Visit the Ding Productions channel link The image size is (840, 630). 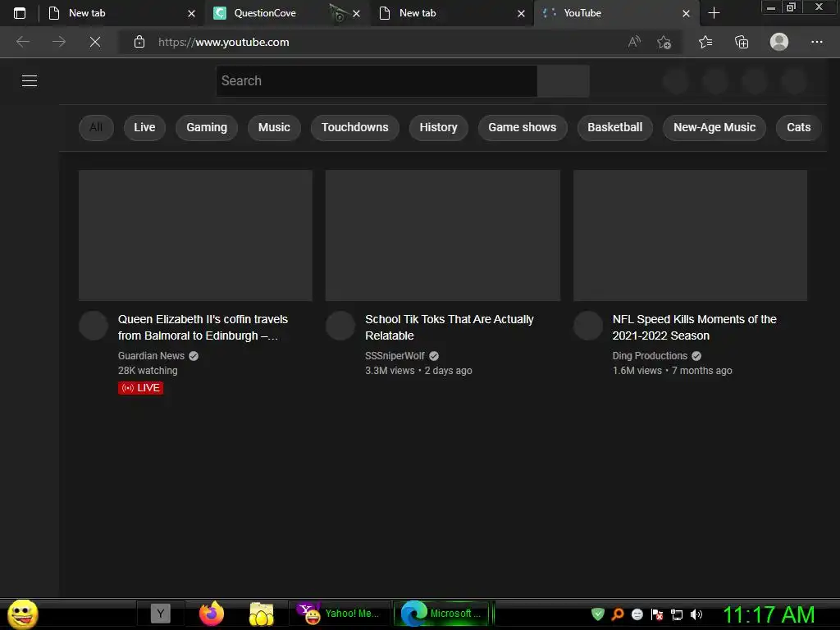(650, 356)
